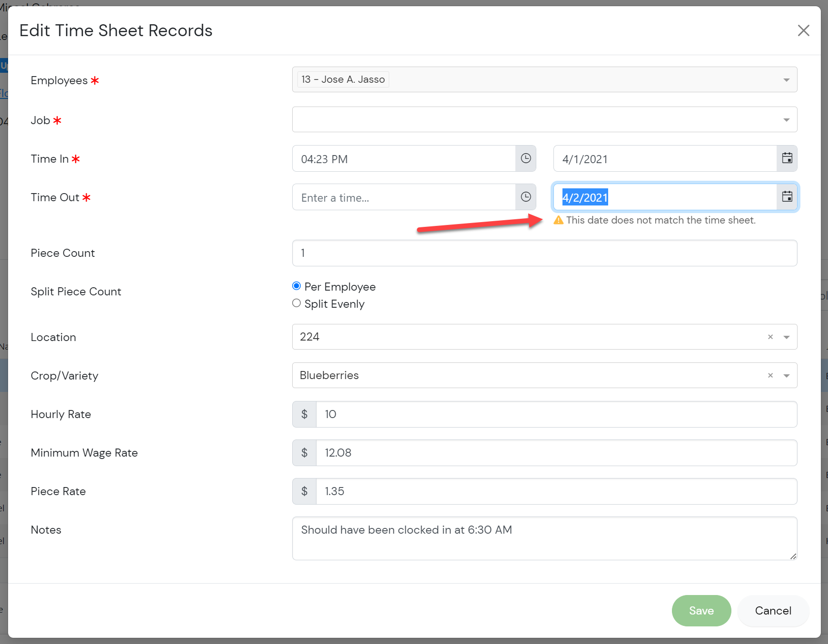Click the Hourly Rate field
828x644 pixels.
pos(556,414)
